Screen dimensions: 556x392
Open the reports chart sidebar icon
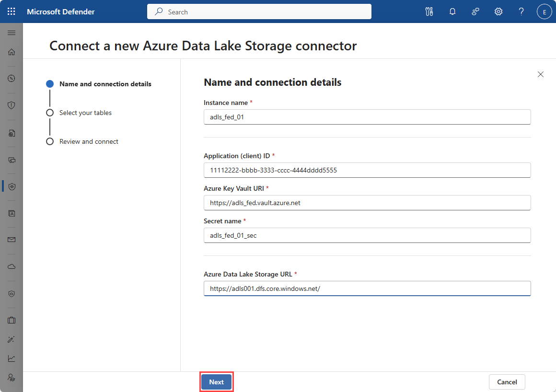click(x=12, y=358)
